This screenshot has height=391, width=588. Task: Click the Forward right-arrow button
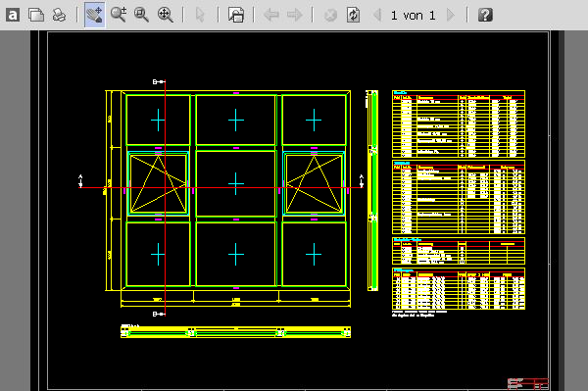pyautogui.click(x=294, y=15)
